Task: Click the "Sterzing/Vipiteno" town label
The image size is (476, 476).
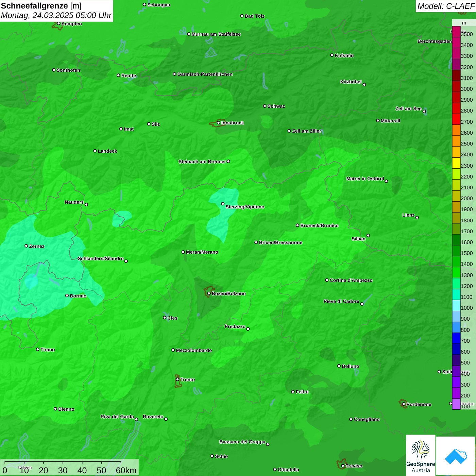Action: pyautogui.click(x=245, y=207)
